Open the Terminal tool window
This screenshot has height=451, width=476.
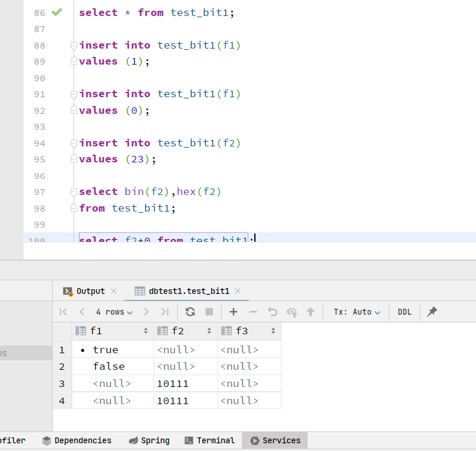click(210, 441)
